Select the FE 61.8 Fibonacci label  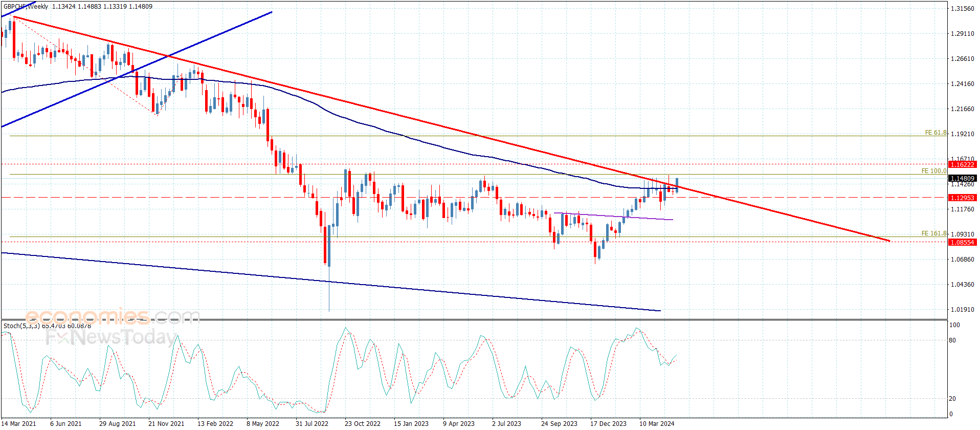pyautogui.click(x=935, y=133)
